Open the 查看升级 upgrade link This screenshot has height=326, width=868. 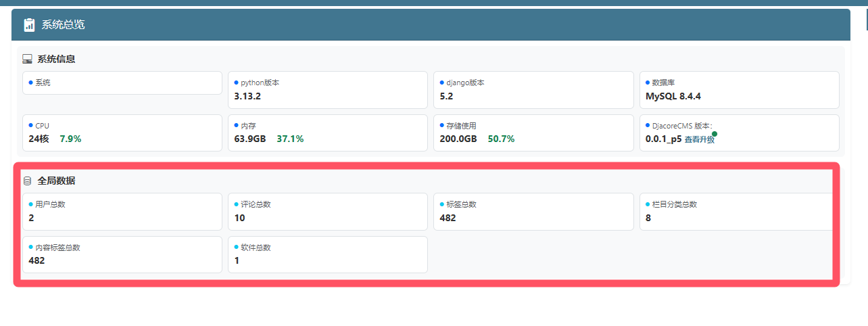[x=699, y=139]
